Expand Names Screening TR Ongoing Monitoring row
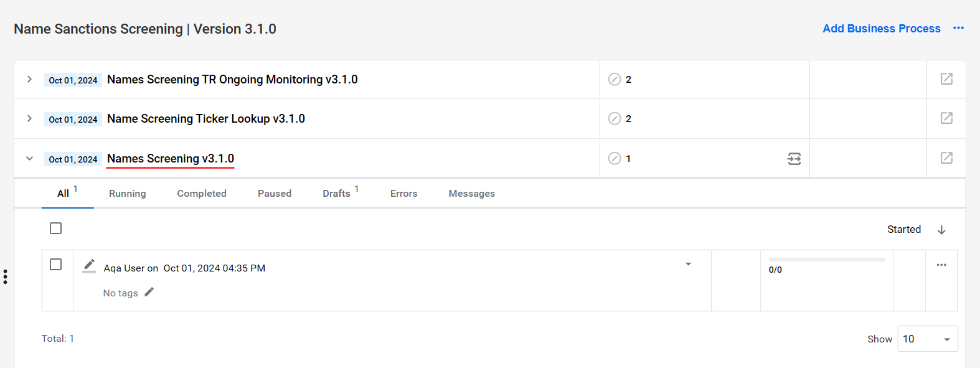Image resolution: width=980 pixels, height=368 pixels. point(29,79)
